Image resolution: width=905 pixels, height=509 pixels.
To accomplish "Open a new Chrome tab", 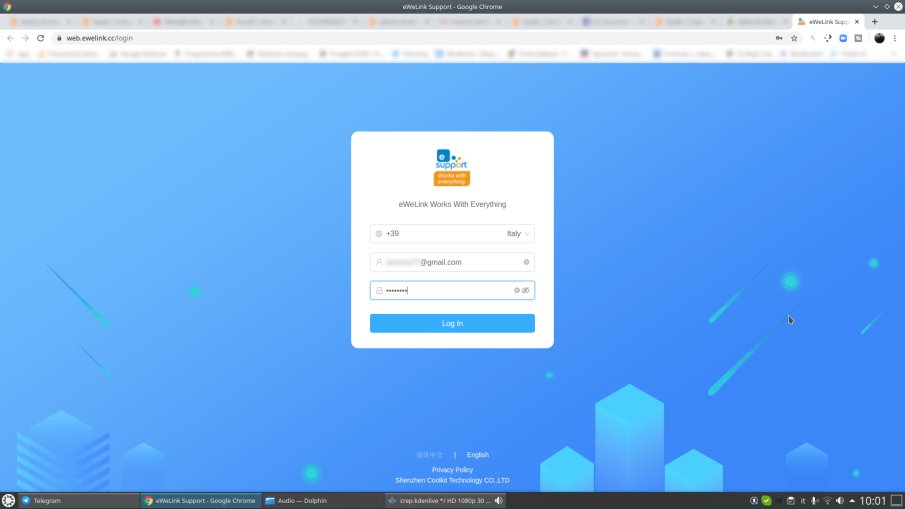I will tap(874, 21).
